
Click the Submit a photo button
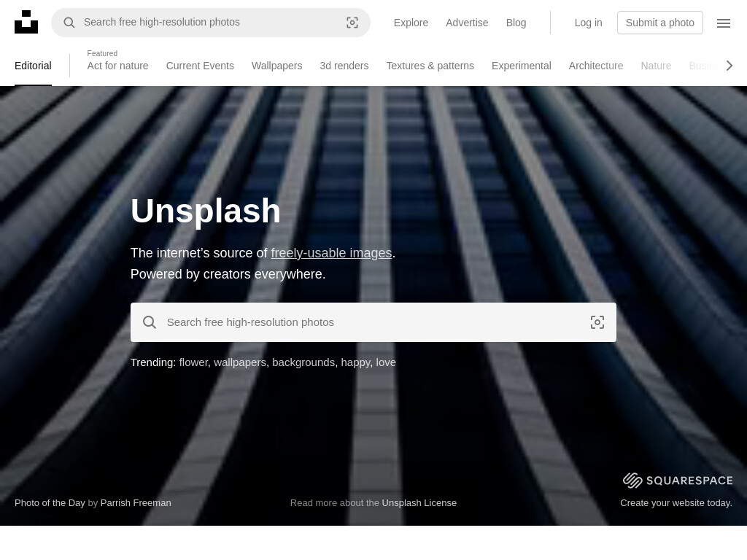click(x=659, y=23)
